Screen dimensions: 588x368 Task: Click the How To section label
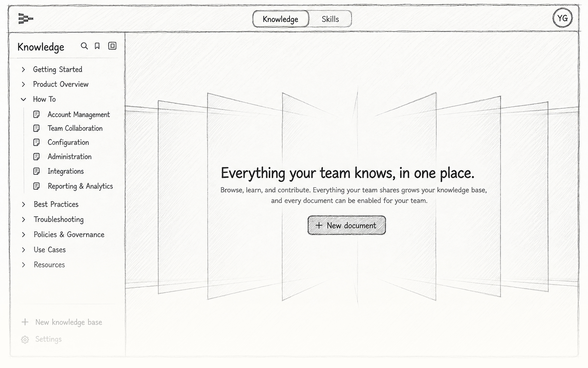[x=45, y=99]
